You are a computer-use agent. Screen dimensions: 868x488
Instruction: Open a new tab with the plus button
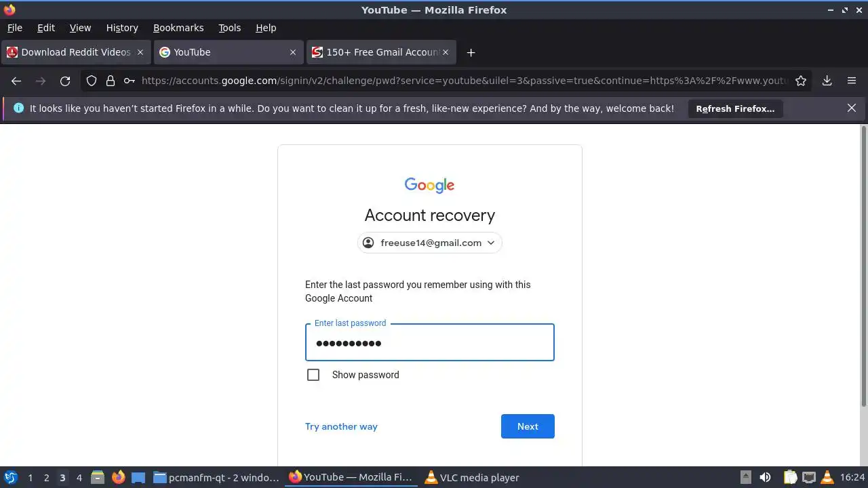(471, 52)
